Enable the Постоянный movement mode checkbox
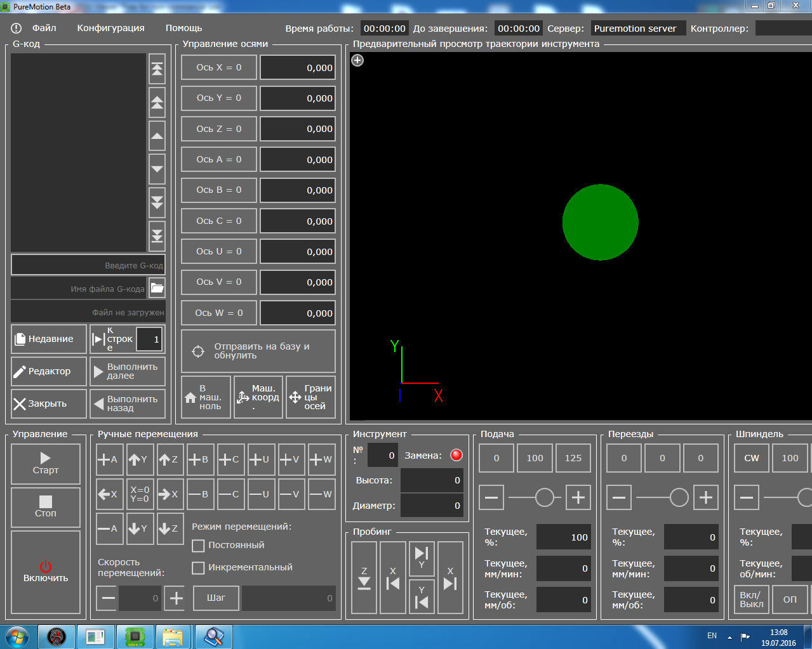Image resolution: width=812 pixels, height=649 pixels. point(198,546)
